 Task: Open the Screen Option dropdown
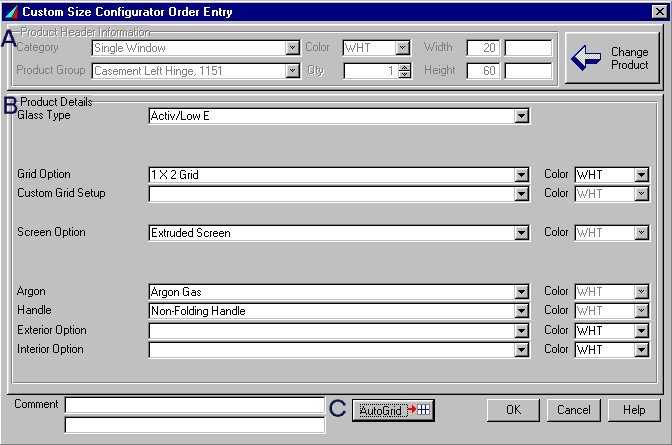click(521, 233)
